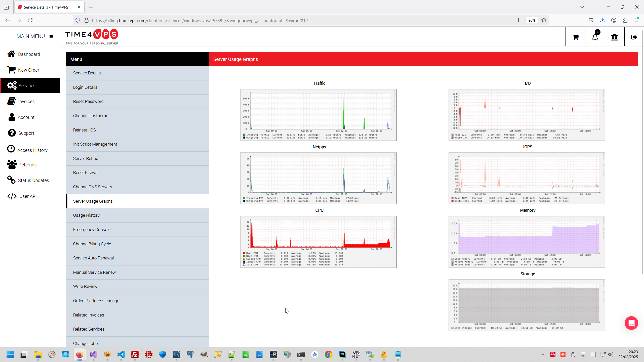The image size is (644, 362).
Task: Open the live chat bubble button
Action: [x=631, y=323]
